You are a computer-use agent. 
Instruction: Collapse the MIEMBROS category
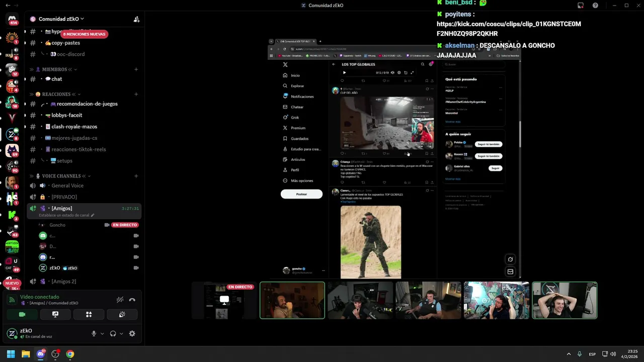coord(54,69)
